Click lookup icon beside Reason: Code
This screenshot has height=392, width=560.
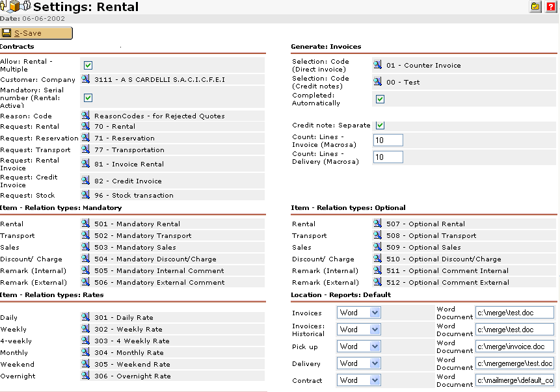[x=85, y=115]
